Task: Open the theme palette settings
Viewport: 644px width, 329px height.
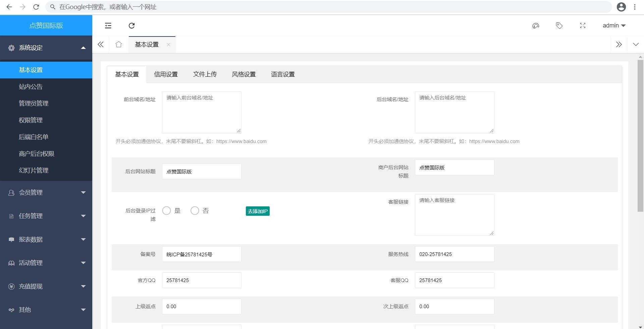Action: (536, 25)
